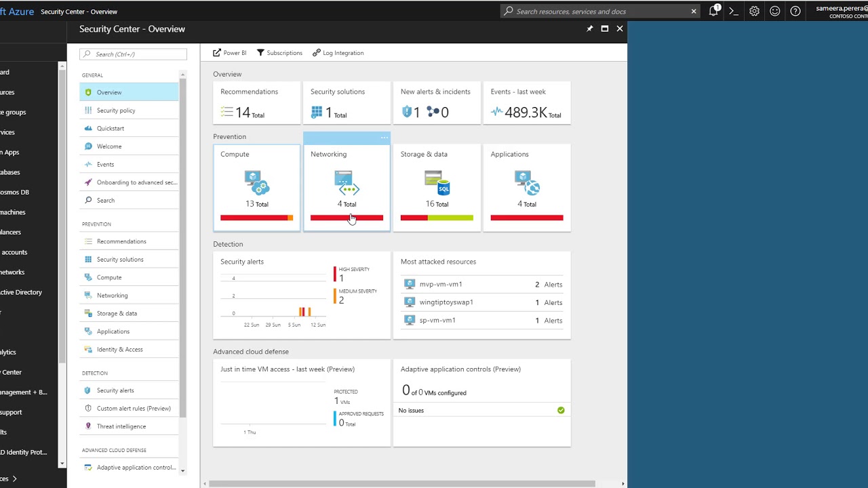The image size is (868, 488).
Task: Click High Severity alert count
Action: click(x=342, y=278)
